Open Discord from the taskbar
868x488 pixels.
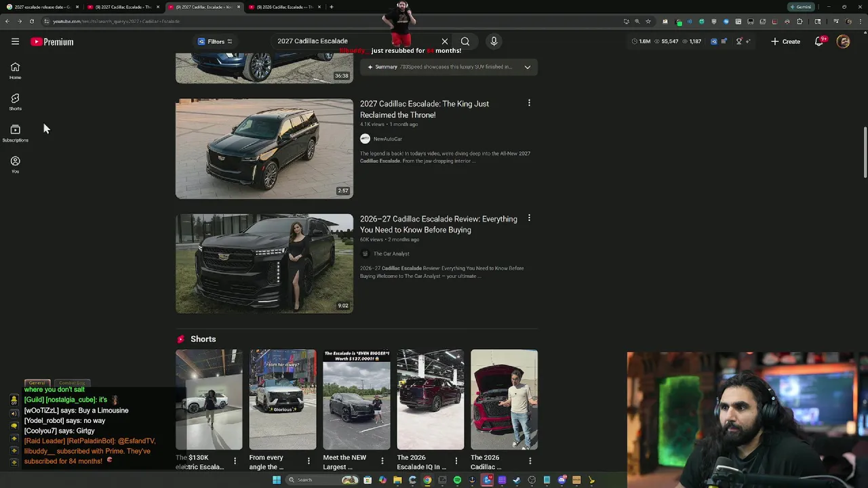(561, 480)
